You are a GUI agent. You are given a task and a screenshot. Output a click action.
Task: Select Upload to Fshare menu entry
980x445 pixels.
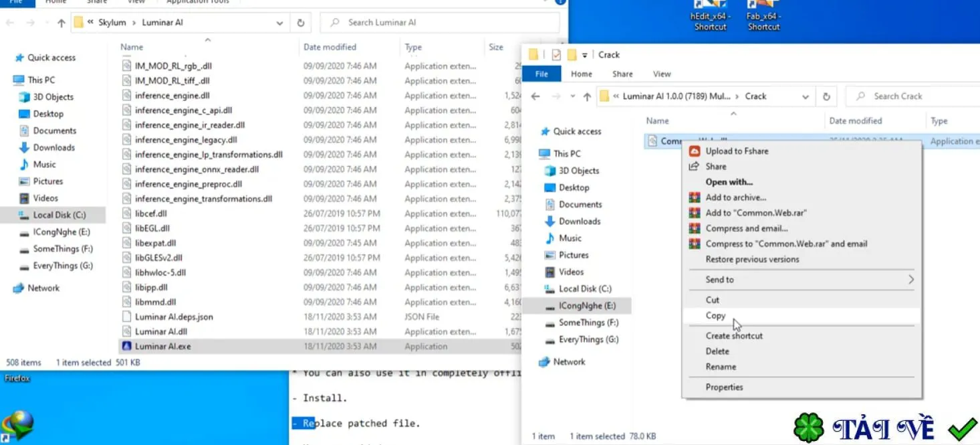click(x=737, y=151)
